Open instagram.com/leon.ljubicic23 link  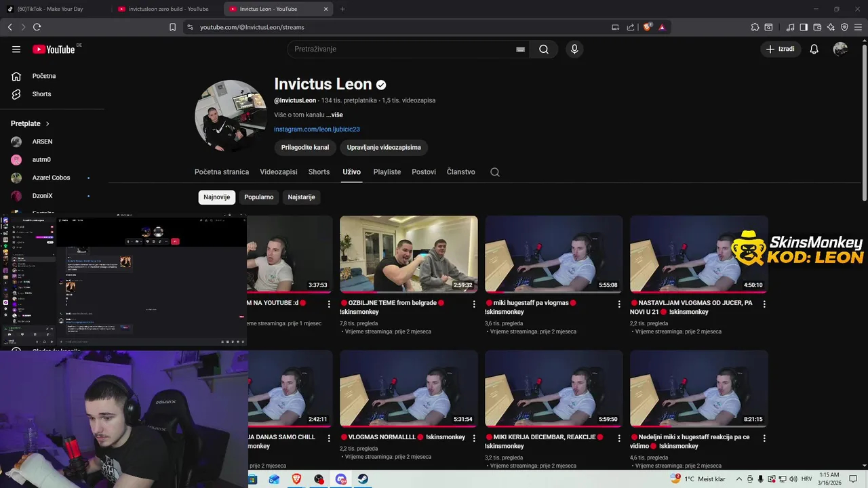[x=317, y=129]
